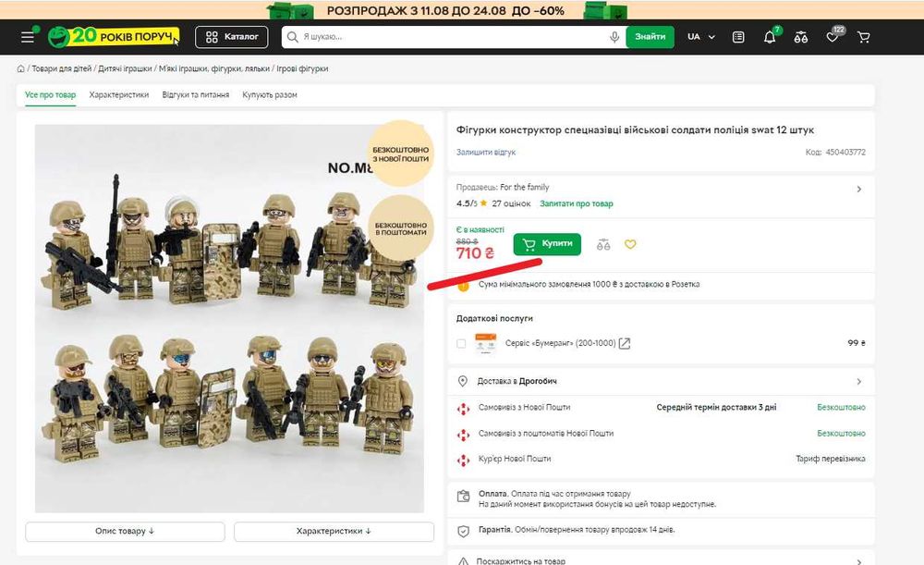Viewport: 924px width, 565px height.
Task: Open the hamburger menu icon
Action: (x=28, y=37)
